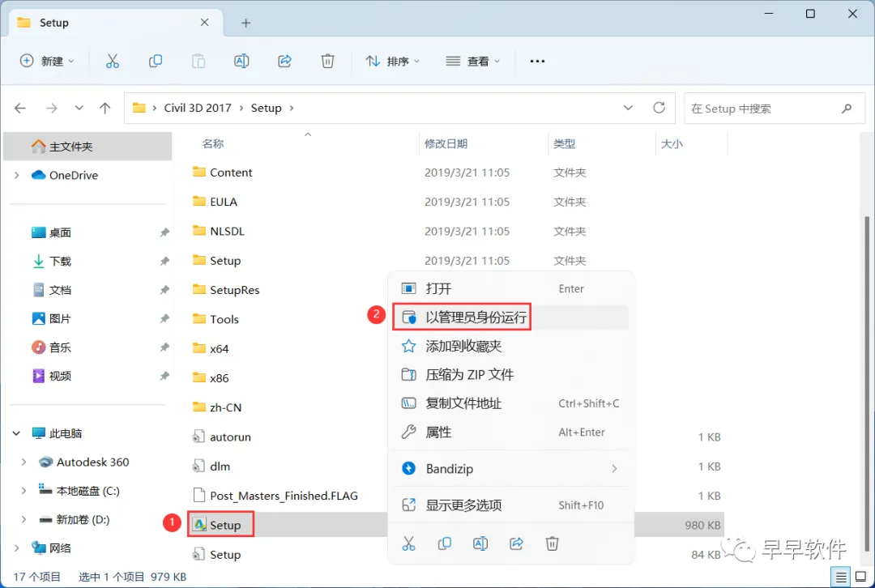Click the Share icon in the toolbar
The image size is (875, 588).
click(x=284, y=61)
